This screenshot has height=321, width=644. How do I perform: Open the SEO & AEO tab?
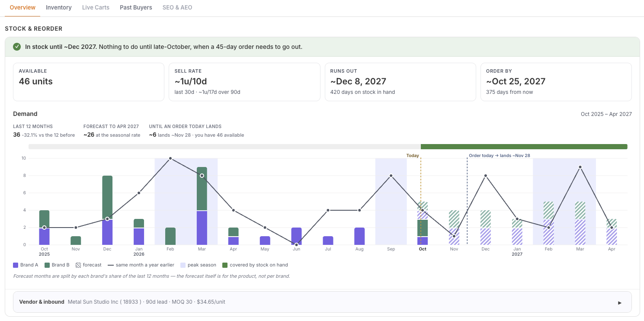(177, 7)
